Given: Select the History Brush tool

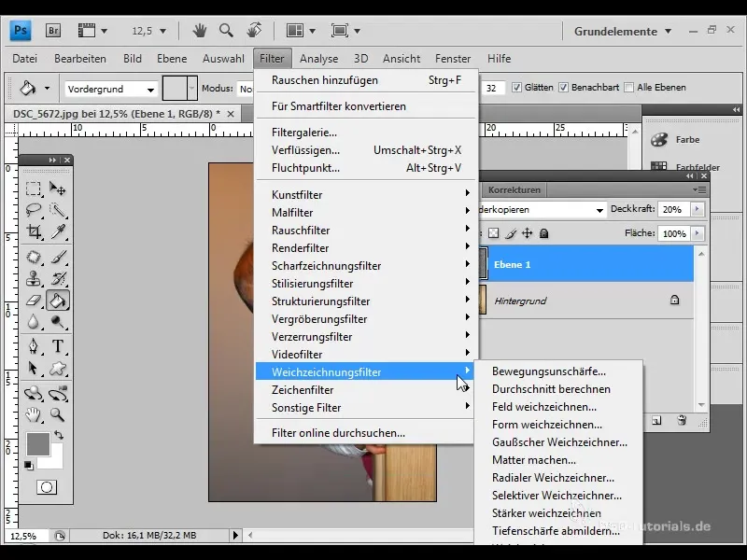Looking at the screenshot, I should point(58,278).
